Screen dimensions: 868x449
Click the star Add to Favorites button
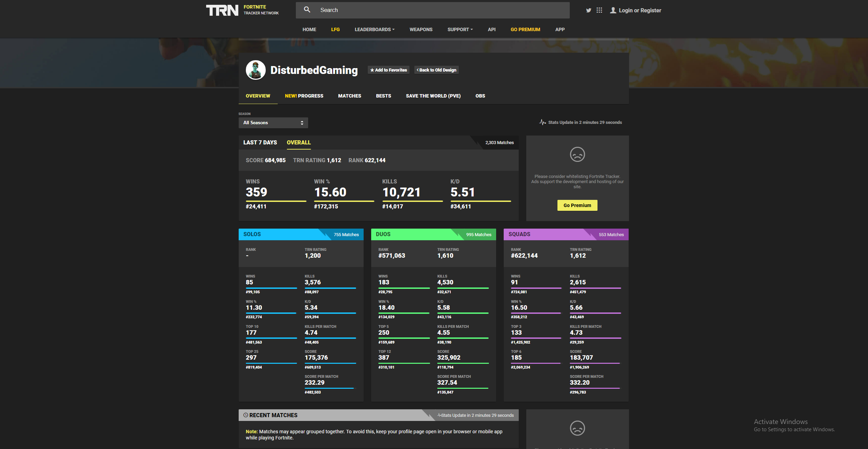[x=388, y=70]
